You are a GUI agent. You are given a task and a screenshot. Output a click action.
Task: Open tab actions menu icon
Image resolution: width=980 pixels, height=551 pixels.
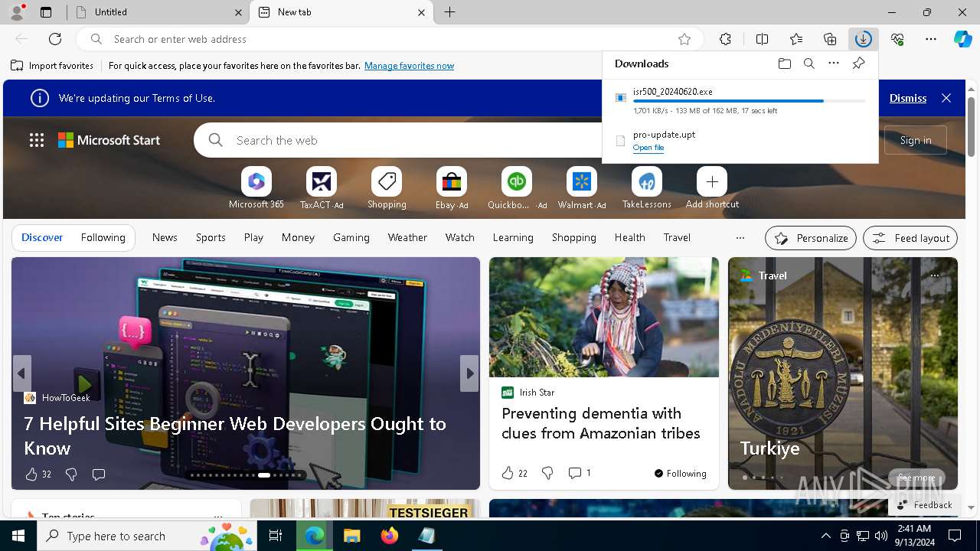[x=46, y=12]
